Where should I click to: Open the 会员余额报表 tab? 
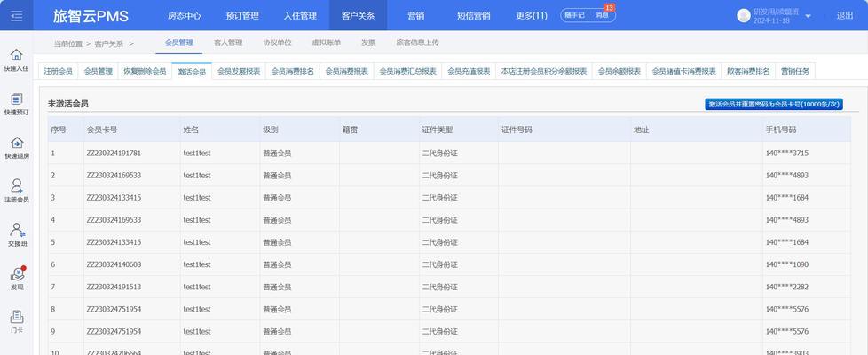click(x=619, y=71)
